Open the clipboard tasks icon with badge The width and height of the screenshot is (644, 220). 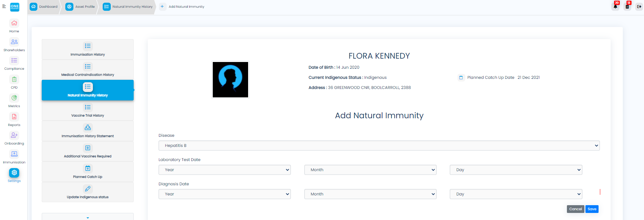[627, 6]
